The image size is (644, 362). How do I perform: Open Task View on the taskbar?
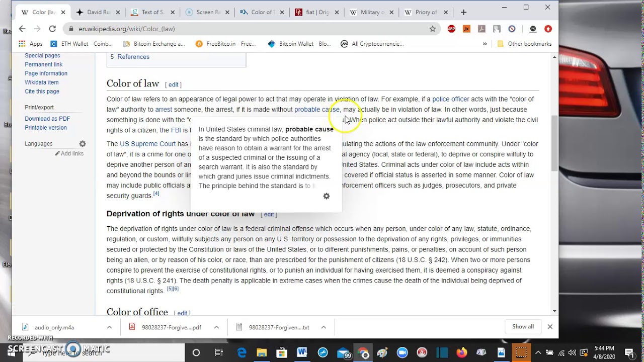click(219, 352)
